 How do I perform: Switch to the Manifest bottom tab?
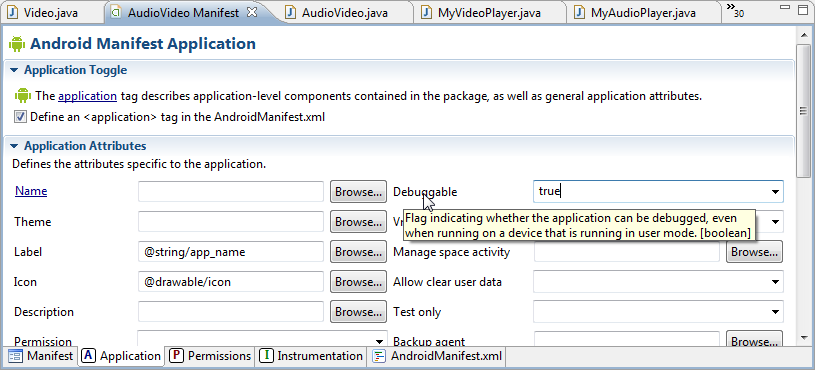click(x=41, y=356)
